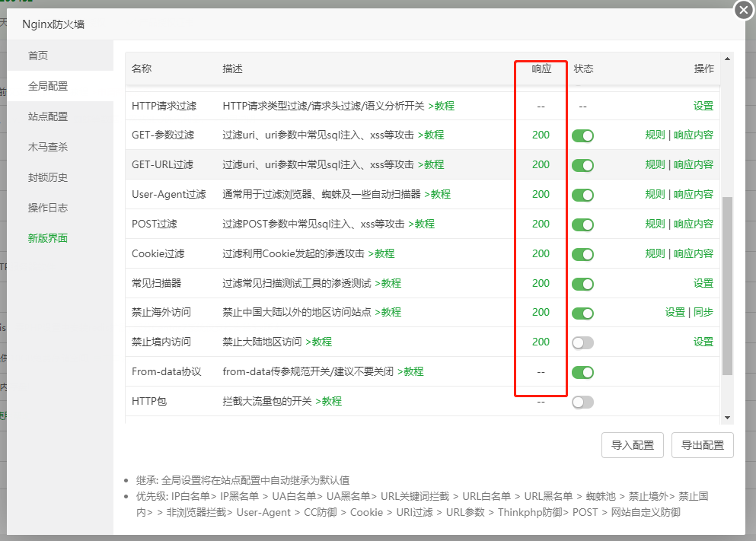Select the HTTP请求过滤 row name
The image size is (756, 541).
tap(164, 106)
